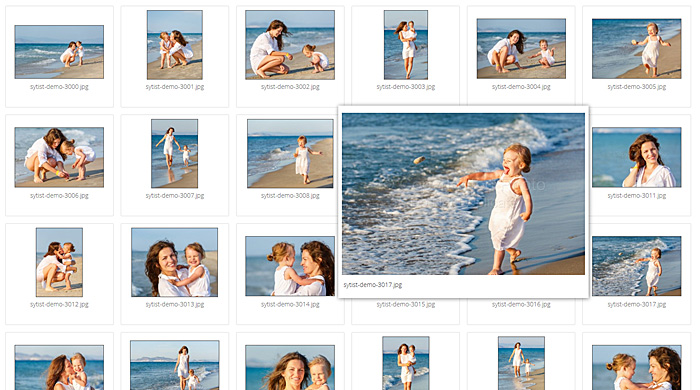Select the 'sytist-demo-3015.jpg' caption below the preview
The image size is (700, 390).
tap(406, 304)
